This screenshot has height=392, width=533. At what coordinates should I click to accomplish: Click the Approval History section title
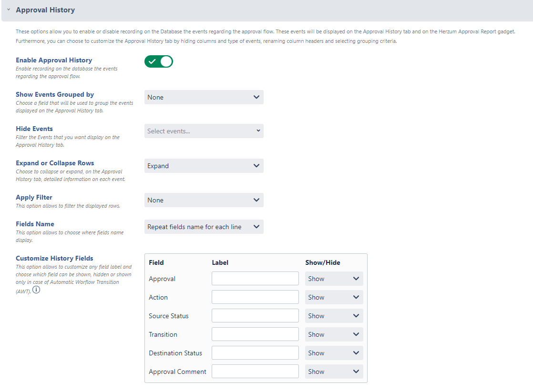click(x=45, y=10)
